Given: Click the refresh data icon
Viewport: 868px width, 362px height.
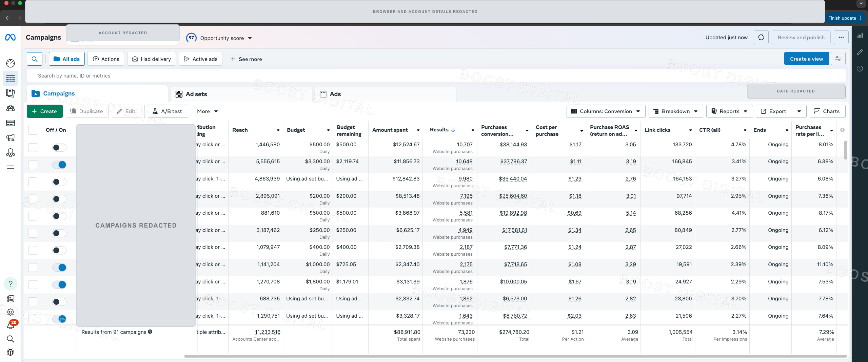Looking at the screenshot, I should [x=761, y=38].
